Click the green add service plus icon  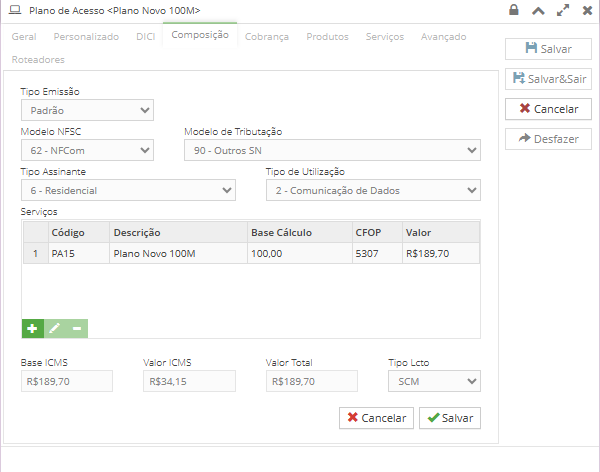[x=32, y=328]
